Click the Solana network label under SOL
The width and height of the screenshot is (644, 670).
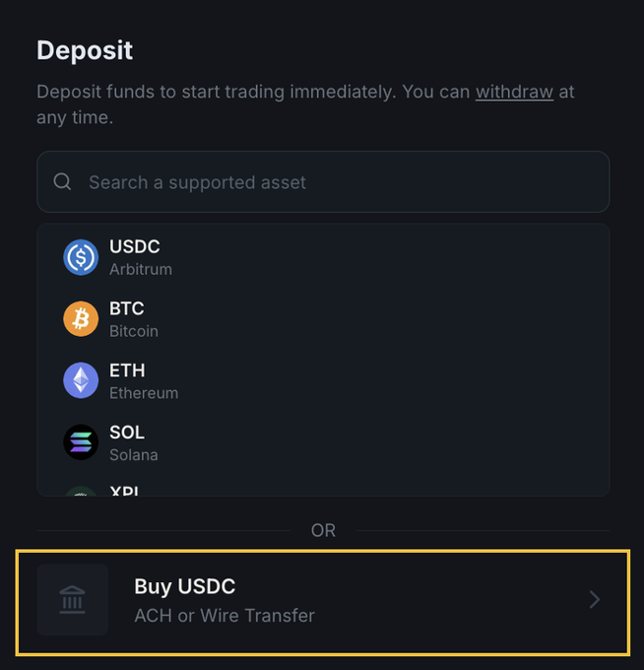coord(133,455)
